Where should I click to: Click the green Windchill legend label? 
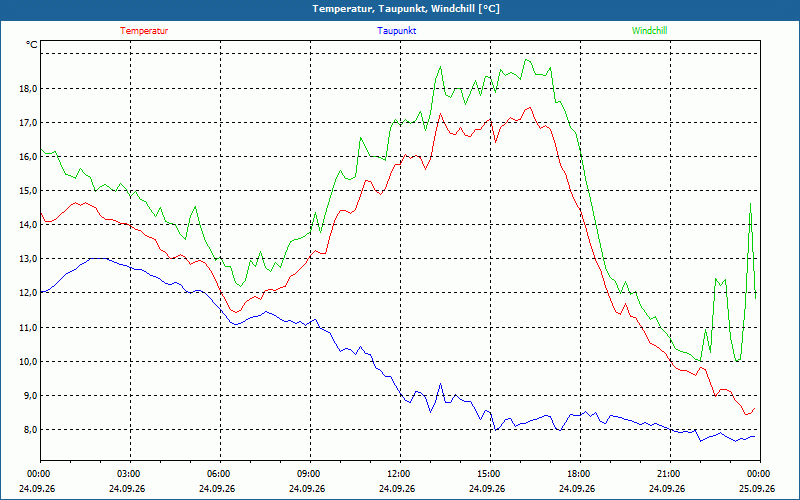coord(649,31)
